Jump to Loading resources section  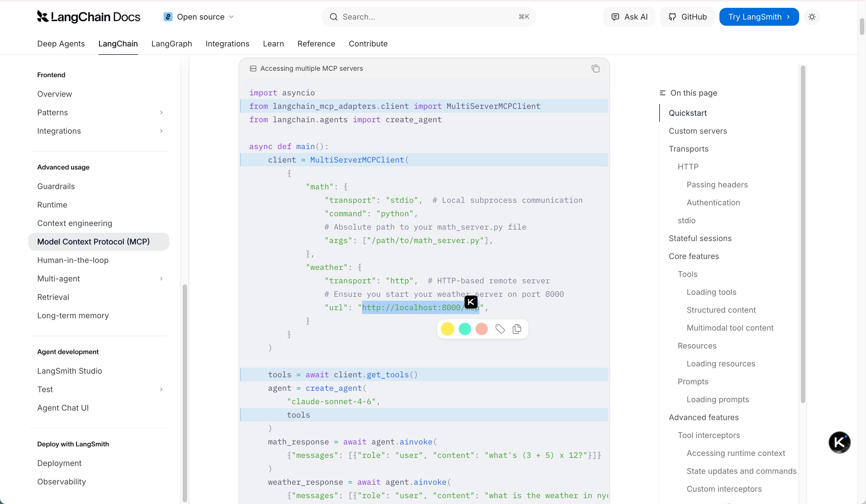click(721, 364)
